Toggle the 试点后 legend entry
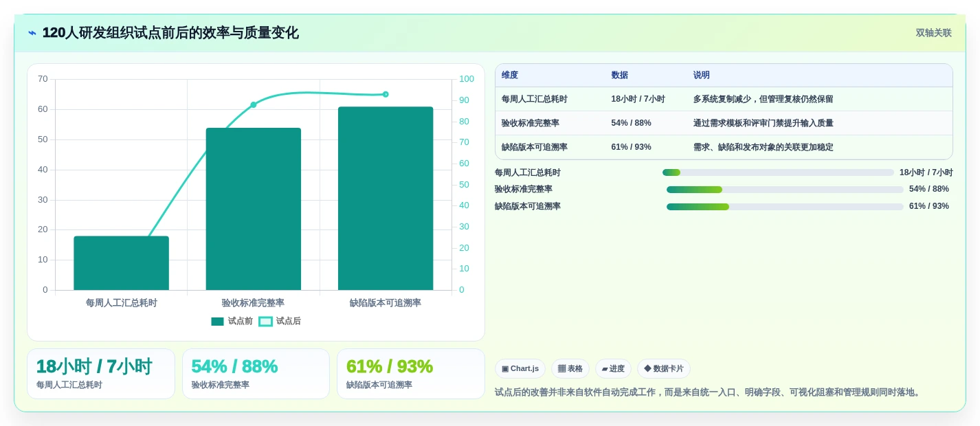The image size is (980, 426). click(x=280, y=321)
